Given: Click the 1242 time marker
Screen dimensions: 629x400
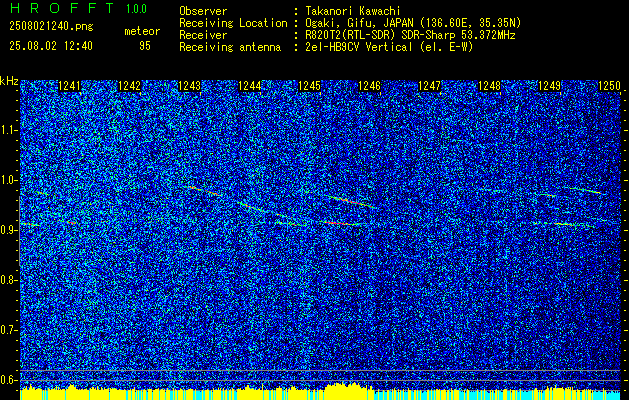Looking at the screenshot, I should (x=130, y=86).
